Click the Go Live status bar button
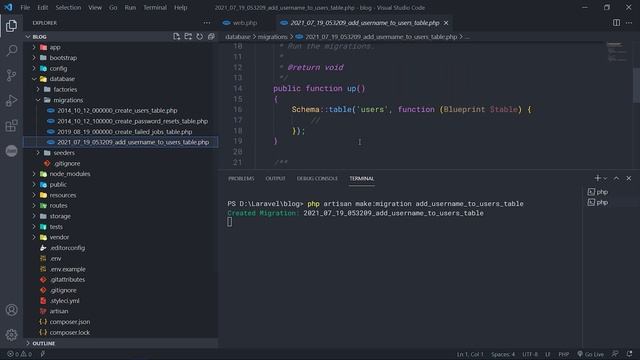Viewport: 640px width, 360px height. (591, 354)
